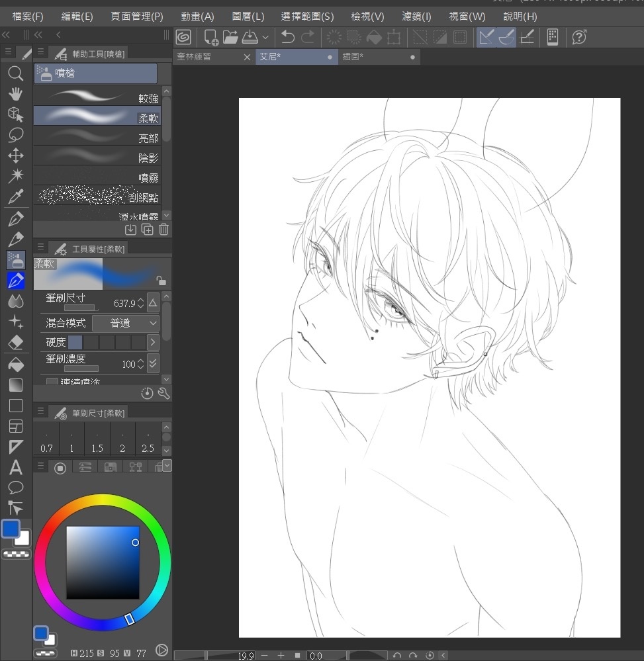The height and width of the screenshot is (661, 644).
Task: Select the 刮網點 sub tool
Action: click(97, 195)
